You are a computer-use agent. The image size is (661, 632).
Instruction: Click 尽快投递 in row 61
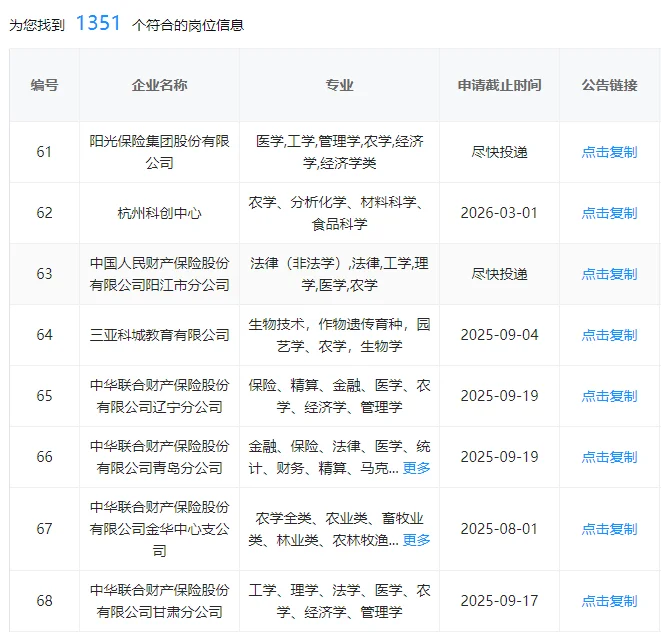500,152
